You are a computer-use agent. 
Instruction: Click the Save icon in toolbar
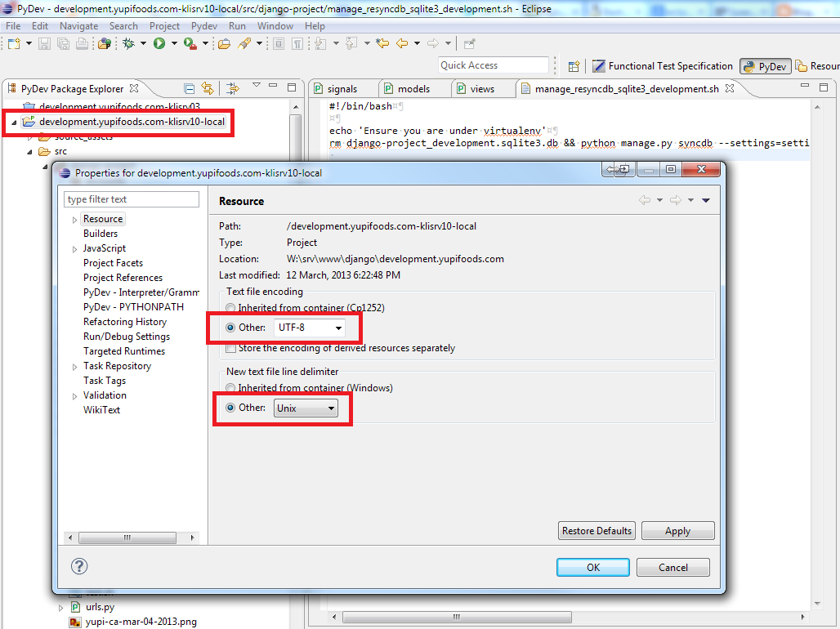(44, 43)
